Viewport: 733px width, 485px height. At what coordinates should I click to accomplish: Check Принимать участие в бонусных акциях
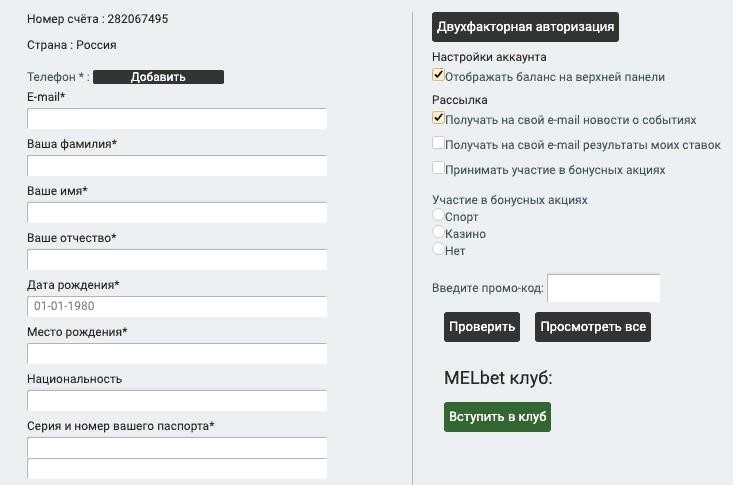click(438, 167)
